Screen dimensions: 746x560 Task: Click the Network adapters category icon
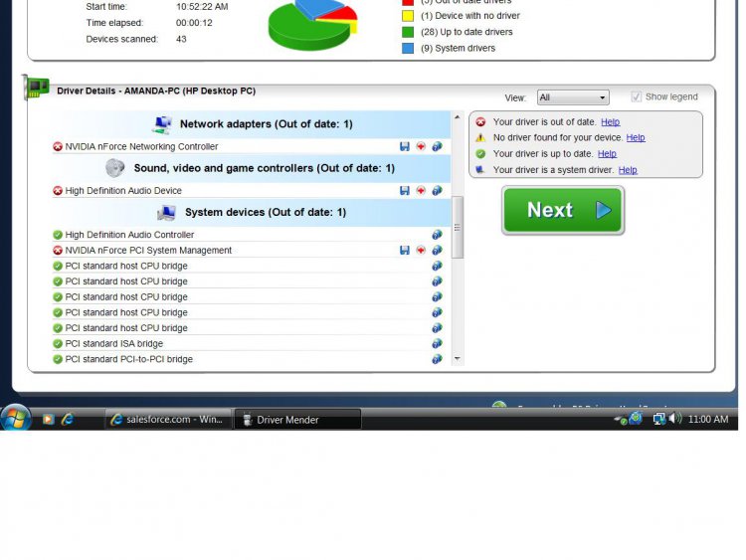(x=162, y=124)
